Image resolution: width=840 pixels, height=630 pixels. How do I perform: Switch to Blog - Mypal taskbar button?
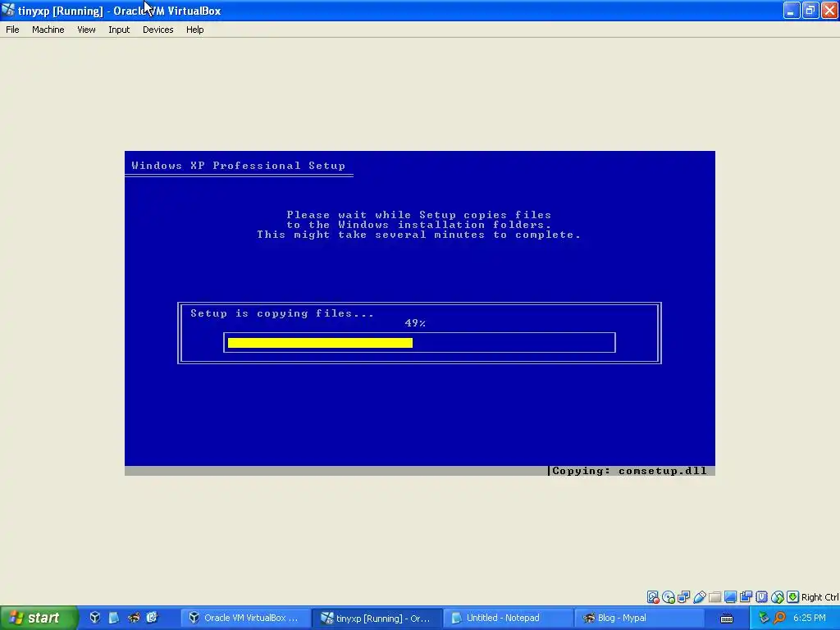tap(639, 618)
